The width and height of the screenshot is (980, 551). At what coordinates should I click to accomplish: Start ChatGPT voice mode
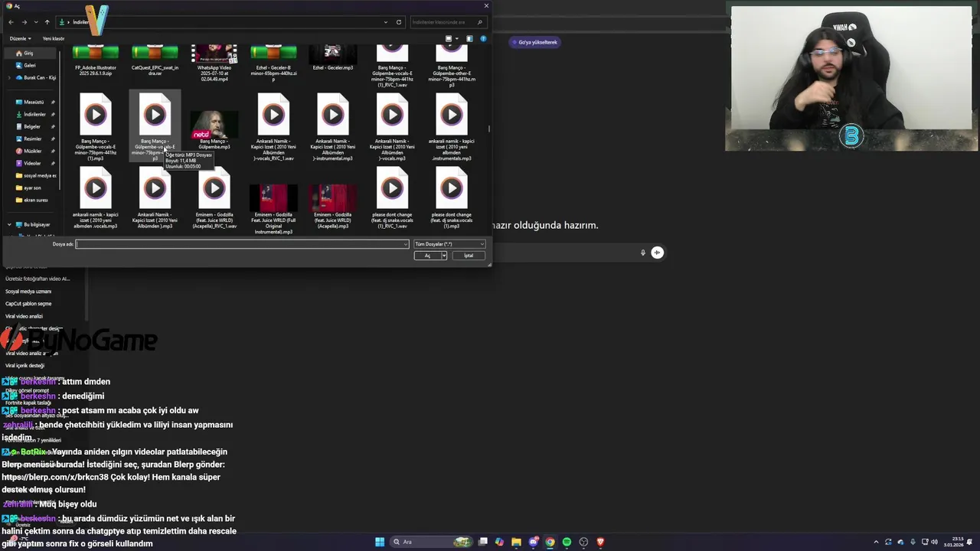click(x=657, y=253)
